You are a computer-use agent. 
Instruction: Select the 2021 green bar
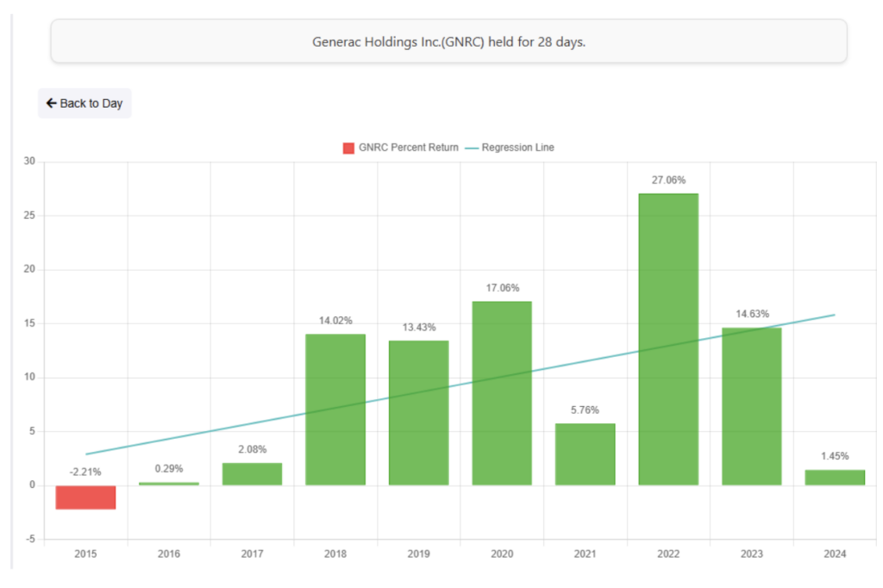tap(586, 454)
